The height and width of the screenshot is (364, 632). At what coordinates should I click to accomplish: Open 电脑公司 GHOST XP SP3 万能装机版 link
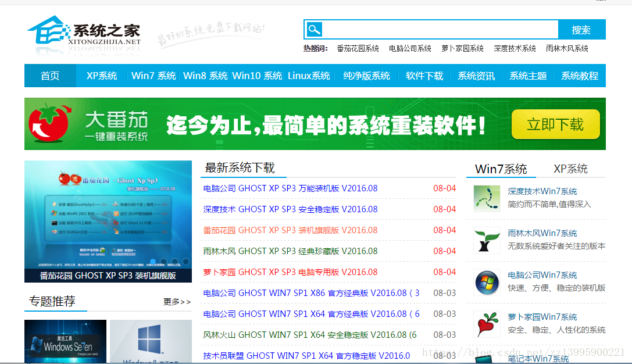pos(290,188)
